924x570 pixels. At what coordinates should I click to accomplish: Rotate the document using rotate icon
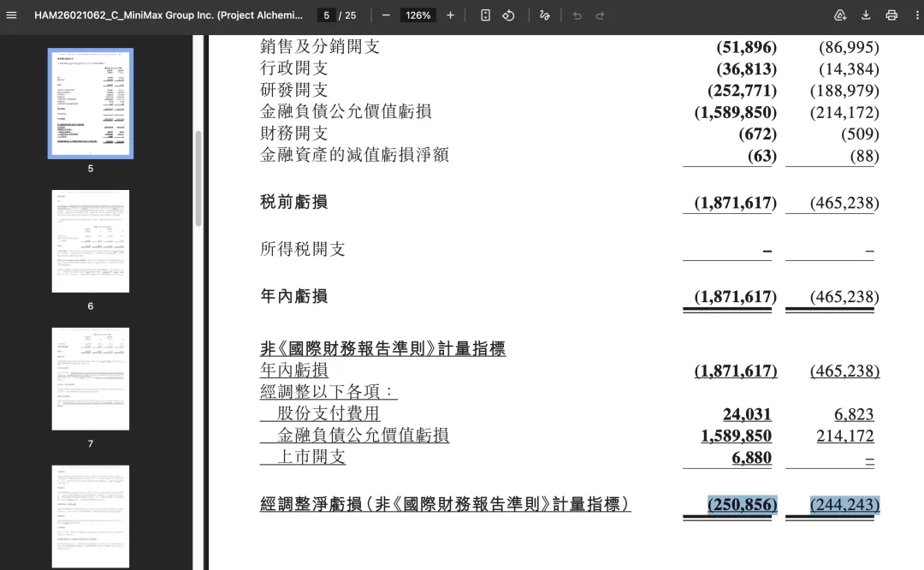pyautogui.click(x=509, y=15)
